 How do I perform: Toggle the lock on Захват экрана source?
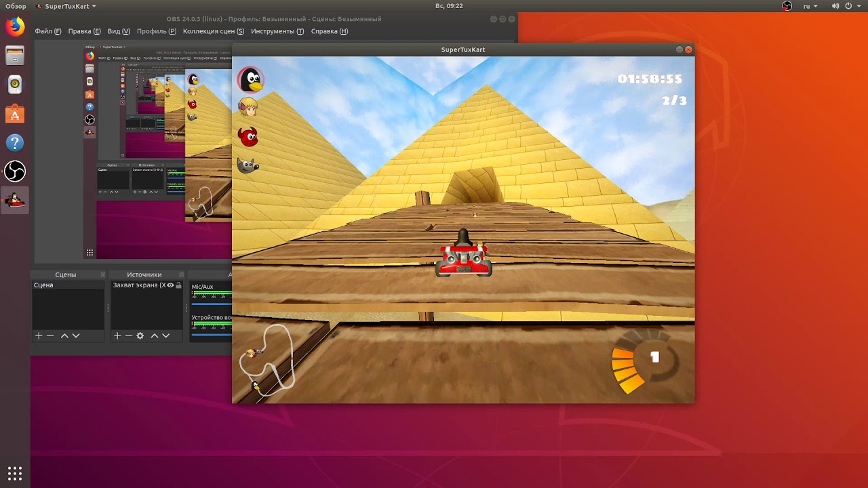[x=179, y=285]
